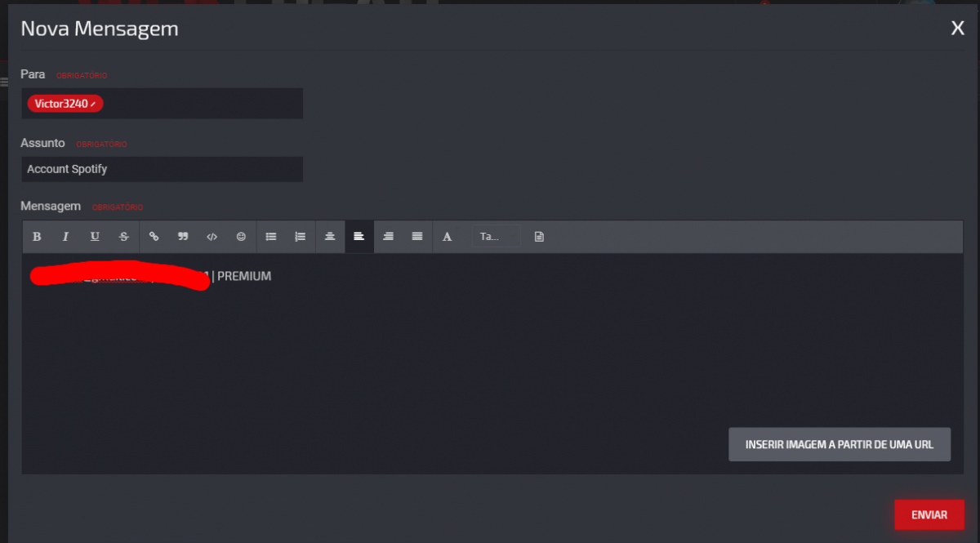Right-align the message text
Image resolution: width=980 pixels, height=543 pixels.
pos(388,237)
